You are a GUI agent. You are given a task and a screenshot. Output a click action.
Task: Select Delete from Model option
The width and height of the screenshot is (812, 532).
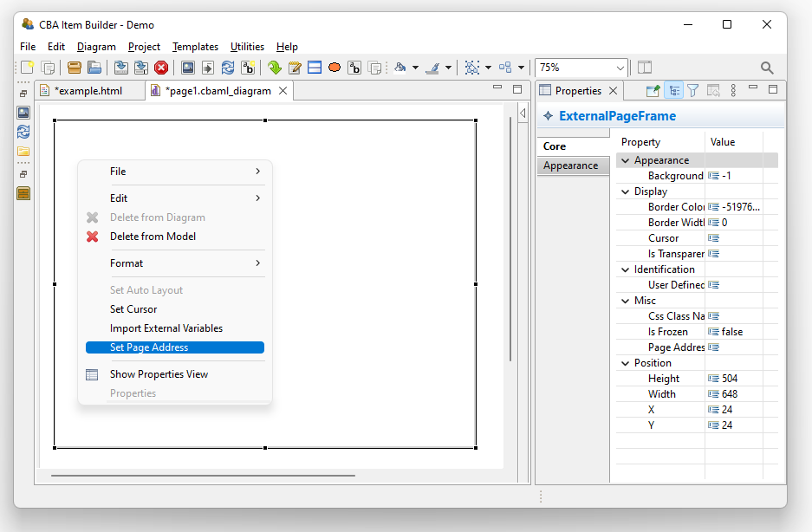click(x=153, y=237)
